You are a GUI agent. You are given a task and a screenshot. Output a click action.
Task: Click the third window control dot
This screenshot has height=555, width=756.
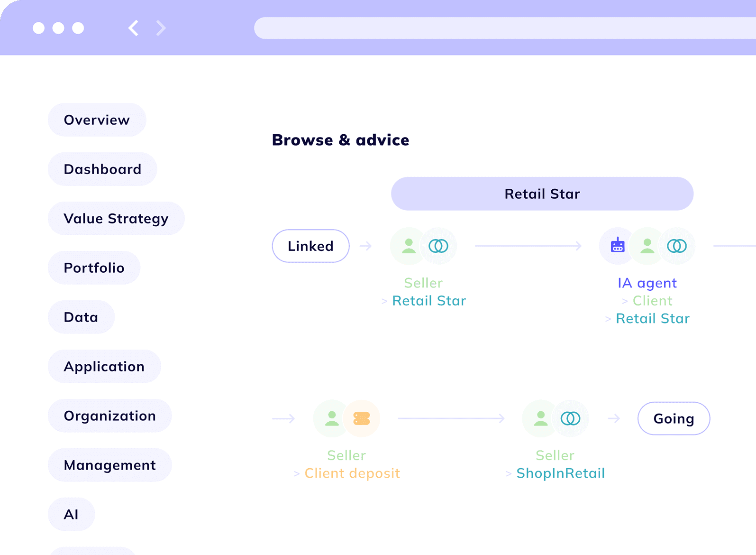[x=78, y=28]
